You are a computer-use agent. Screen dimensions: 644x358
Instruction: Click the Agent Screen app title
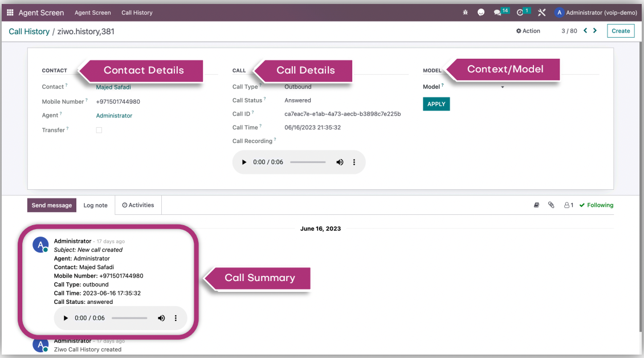41,13
